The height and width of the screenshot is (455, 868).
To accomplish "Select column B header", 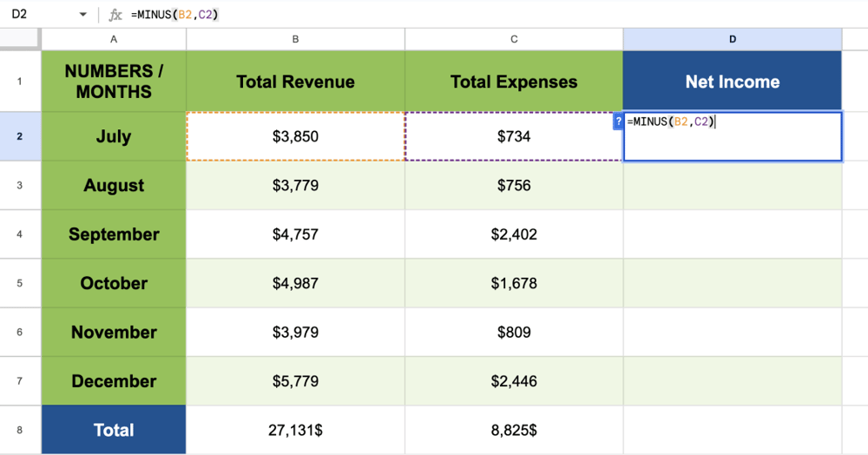I will click(x=295, y=39).
